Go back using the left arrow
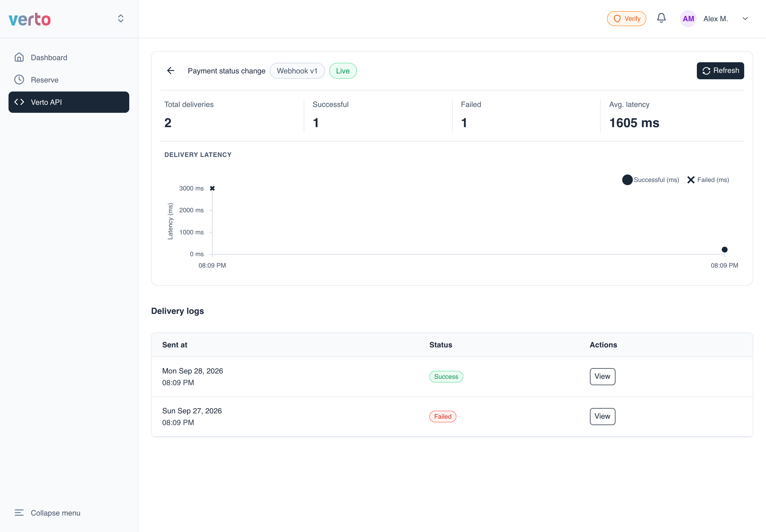Screen dimensions: 766x532 tap(171, 71)
